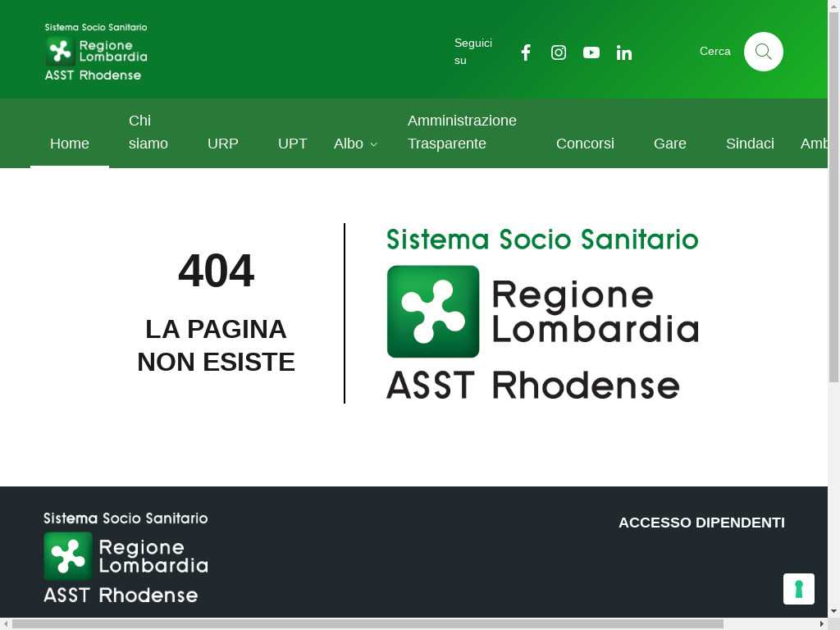Open the YouTube social icon
This screenshot has width=840, height=630.
point(591,52)
